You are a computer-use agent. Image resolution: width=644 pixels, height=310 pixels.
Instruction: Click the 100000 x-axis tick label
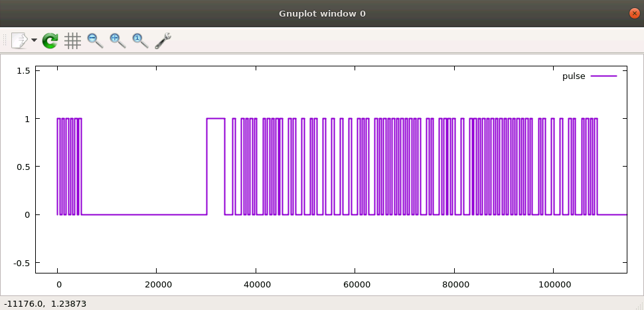coord(553,284)
